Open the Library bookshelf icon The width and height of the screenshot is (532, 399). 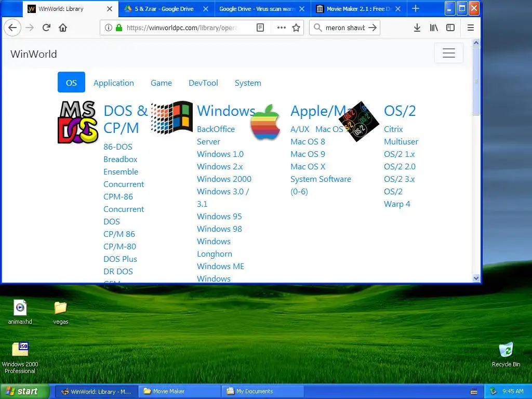(434, 28)
